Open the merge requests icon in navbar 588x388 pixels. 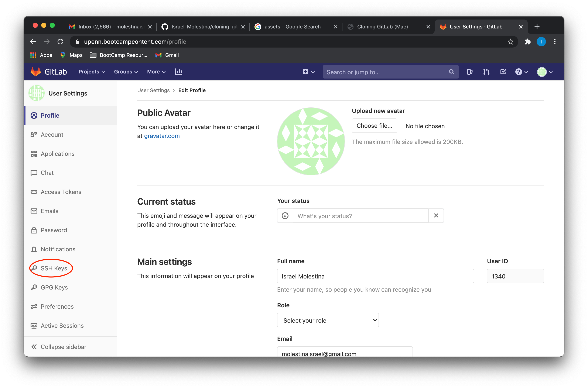486,72
